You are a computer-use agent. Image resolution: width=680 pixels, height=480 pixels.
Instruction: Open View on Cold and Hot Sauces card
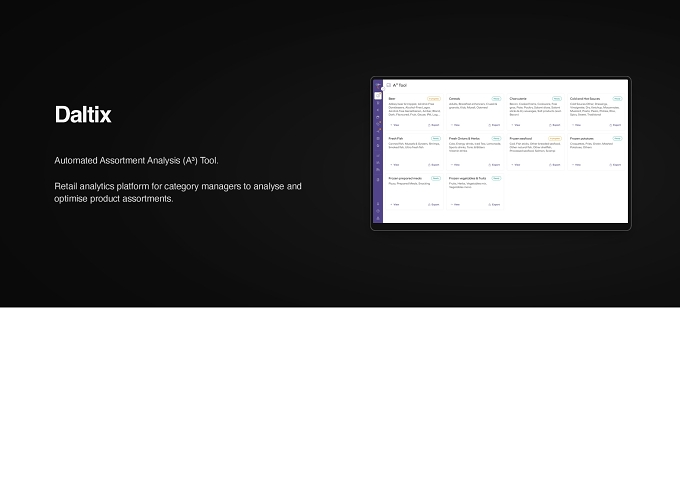coord(576,125)
